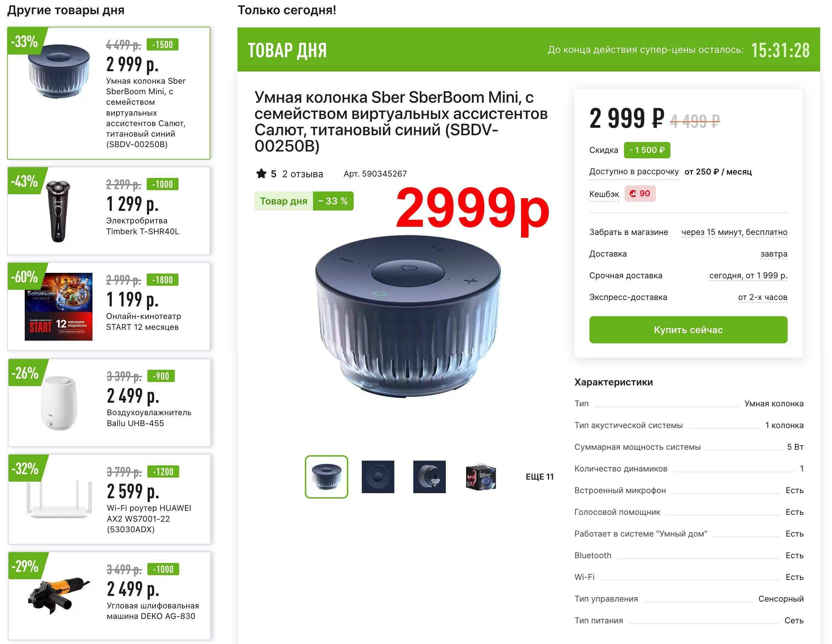Click the cashback bonus badge 90

pos(640,194)
